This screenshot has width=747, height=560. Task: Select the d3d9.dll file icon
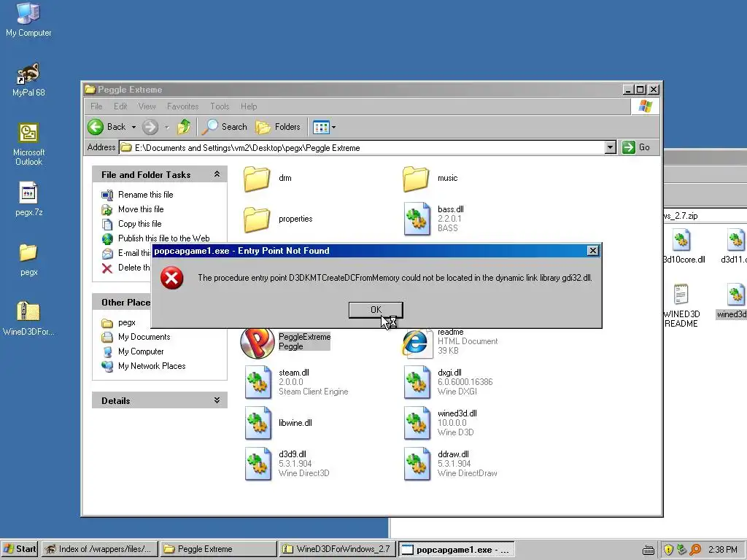coord(258,464)
